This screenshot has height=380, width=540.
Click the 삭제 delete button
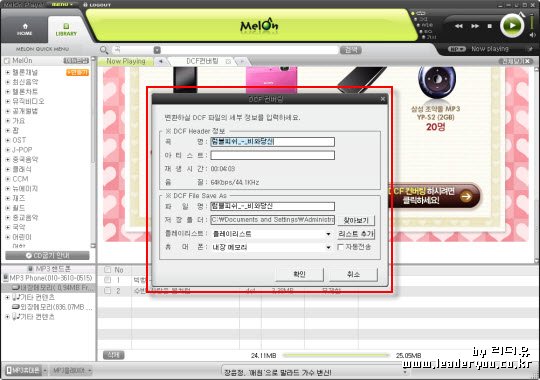(x=113, y=355)
